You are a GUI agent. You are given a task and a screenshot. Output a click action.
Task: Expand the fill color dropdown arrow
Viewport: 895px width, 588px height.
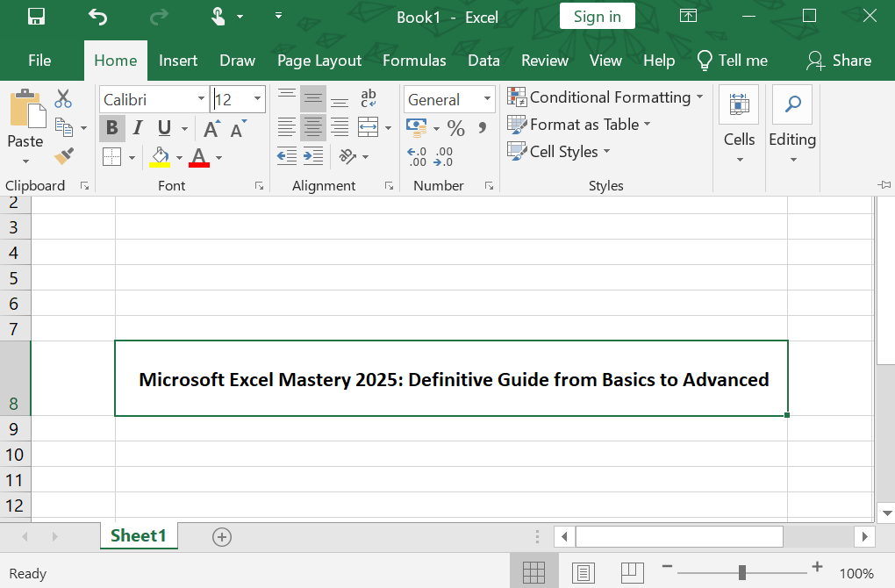coord(179,158)
